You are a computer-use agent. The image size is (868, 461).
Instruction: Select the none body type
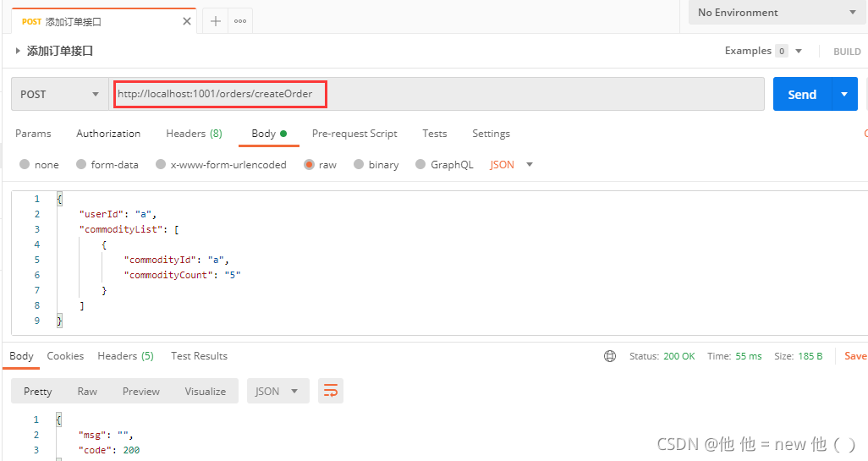[39, 164]
